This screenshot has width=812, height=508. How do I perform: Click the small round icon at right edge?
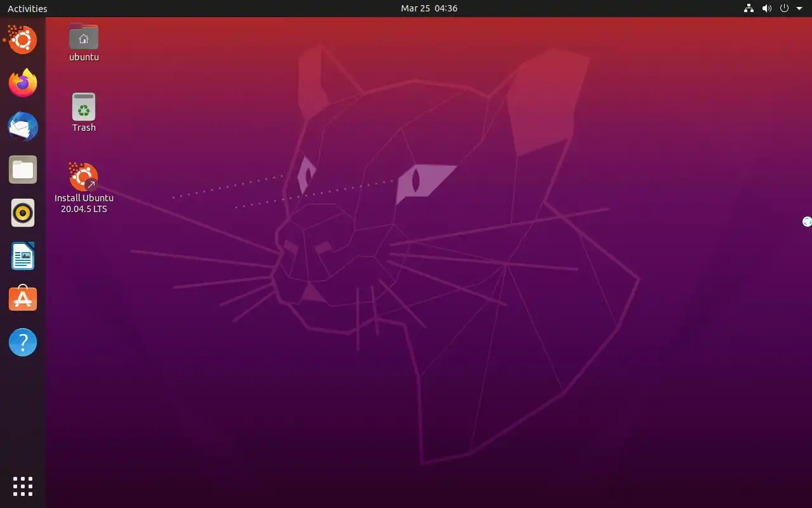pos(807,222)
